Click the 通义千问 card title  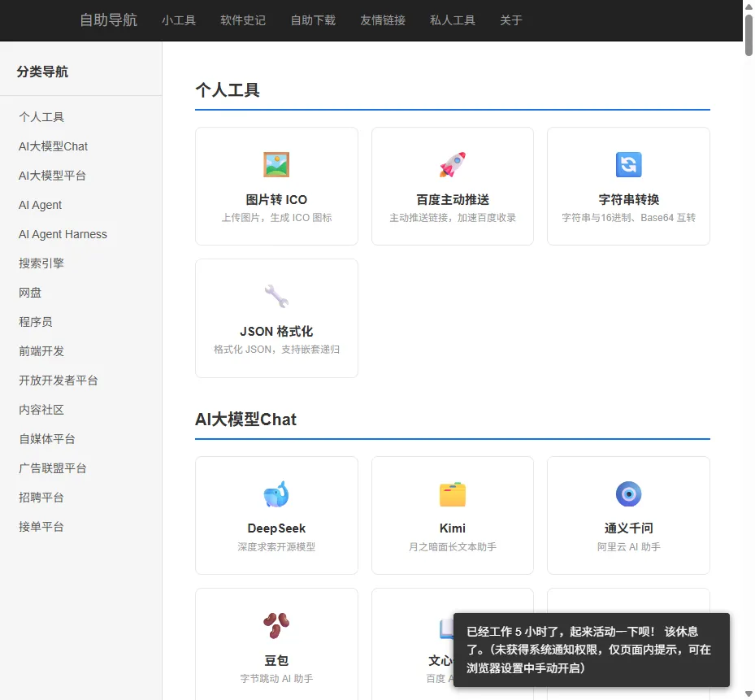(628, 528)
